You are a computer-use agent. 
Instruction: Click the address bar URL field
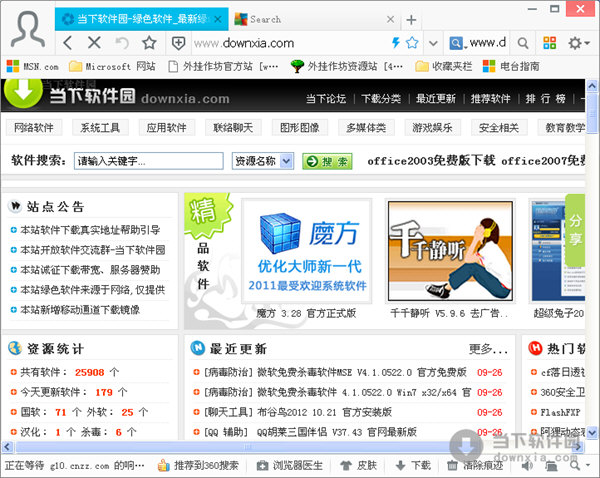tap(289, 43)
